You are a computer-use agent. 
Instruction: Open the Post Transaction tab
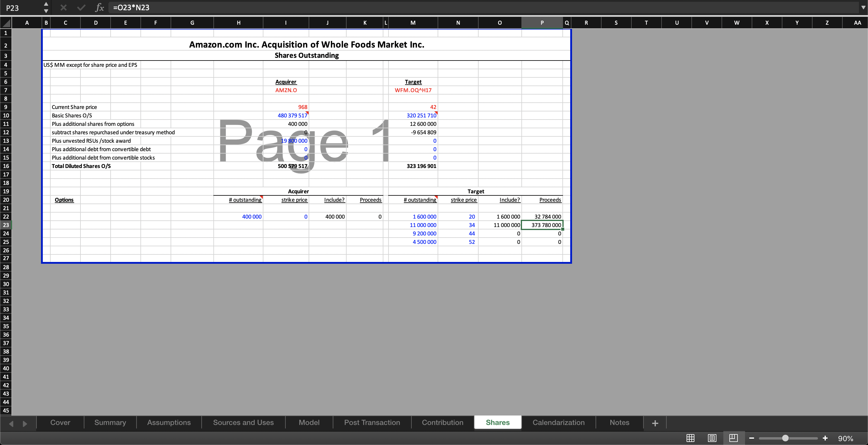pyautogui.click(x=372, y=422)
